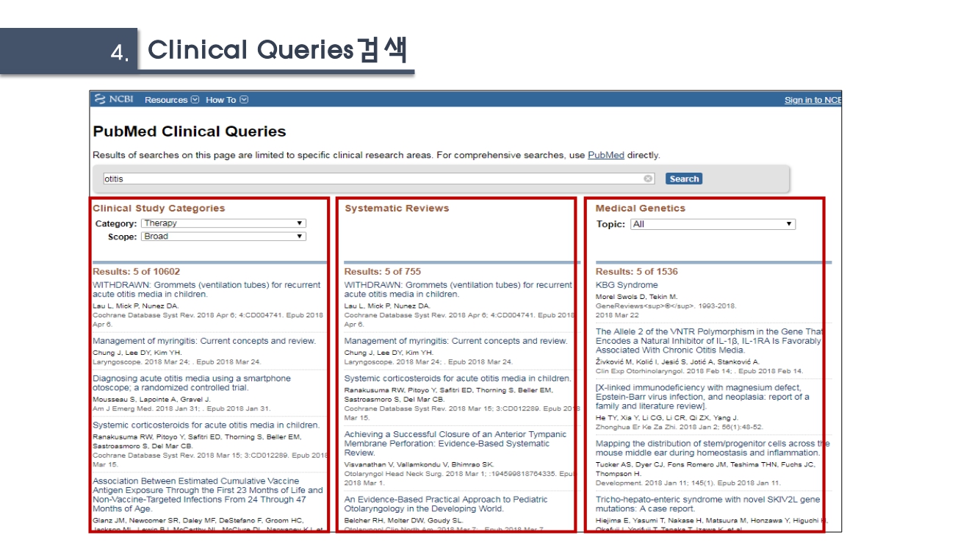Screen dimensions: 980x551
Task: Open Clinical Study Systemic corticosteroids article
Action: (x=206, y=425)
